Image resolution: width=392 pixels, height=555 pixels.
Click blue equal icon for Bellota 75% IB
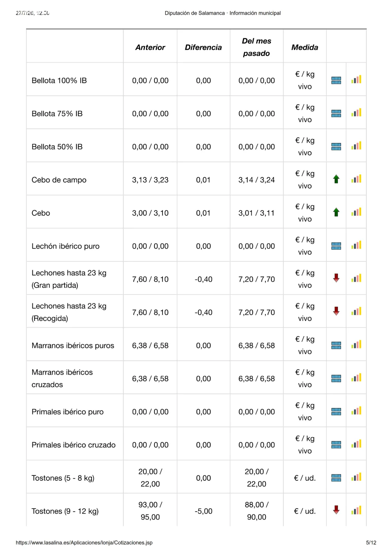click(336, 113)
